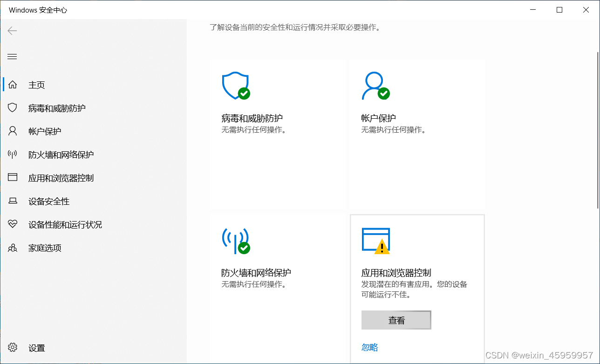Viewport: 600px width, 364px height.
Task: Open 应用和浏览器控制 sidebar item
Action: click(x=93, y=178)
